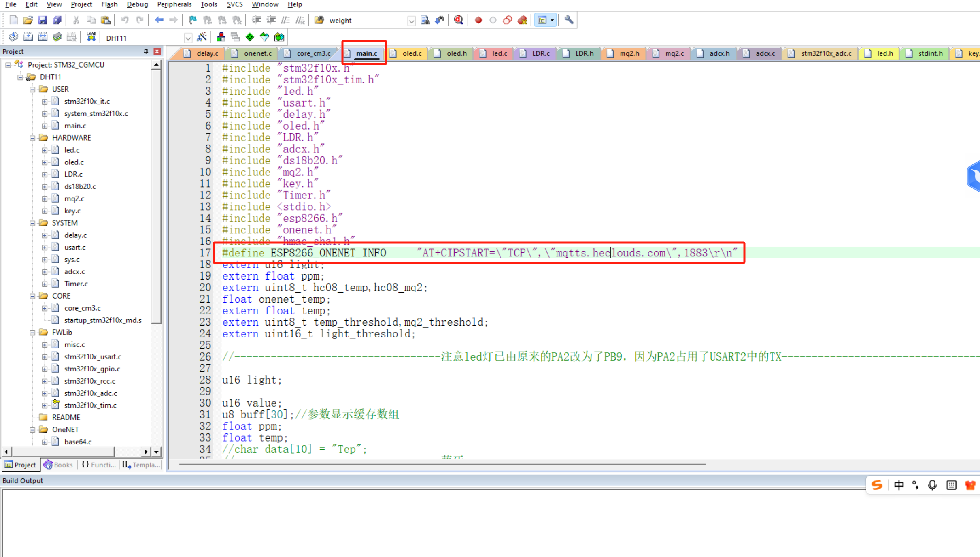
Task: Switch to the onenet.c editor tab
Action: pos(256,53)
